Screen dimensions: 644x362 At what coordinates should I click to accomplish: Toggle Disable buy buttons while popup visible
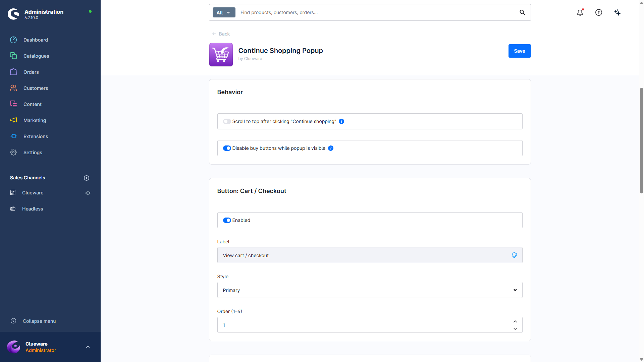227,148
